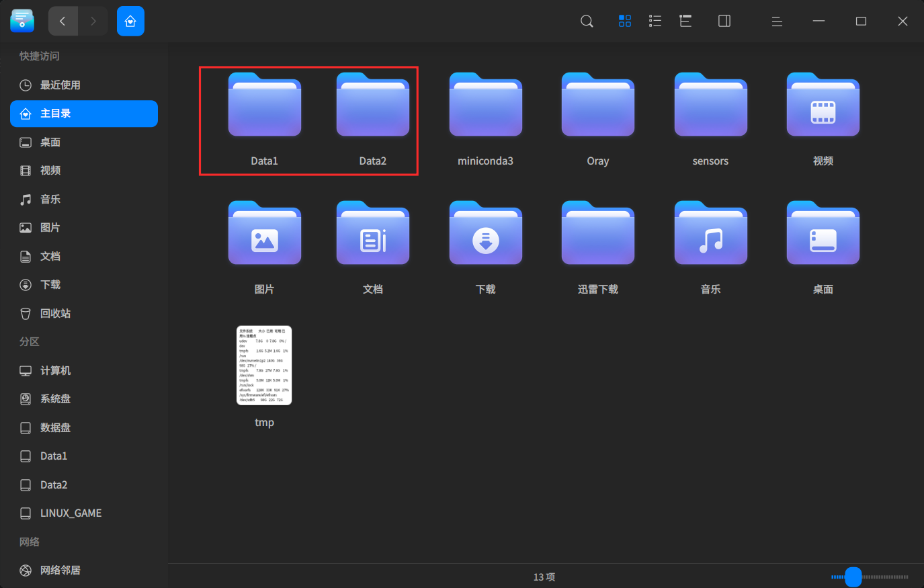Screen dimensions: 924x588
Task: Click the home directory breadcrumb icon
Action: pyautogui.click(x=130, y=22)
